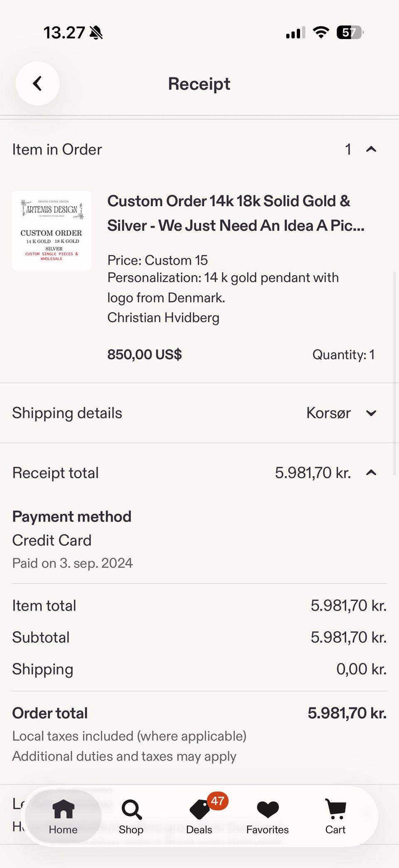This screenshot has height=868, width=399.
Task: Tap the Shipping details label
Action: click(x=67, y=413)
